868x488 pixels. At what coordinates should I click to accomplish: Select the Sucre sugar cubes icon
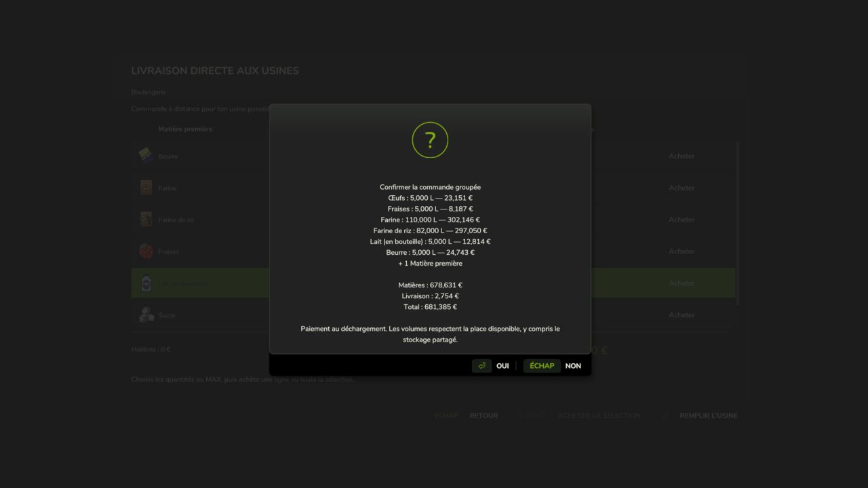(146, 315)
